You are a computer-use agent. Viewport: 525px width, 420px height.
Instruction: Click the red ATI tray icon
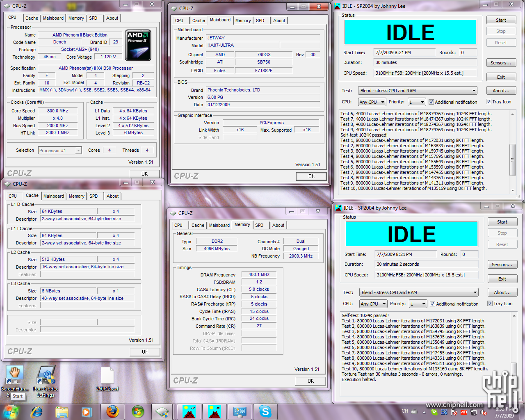point(464,412)
